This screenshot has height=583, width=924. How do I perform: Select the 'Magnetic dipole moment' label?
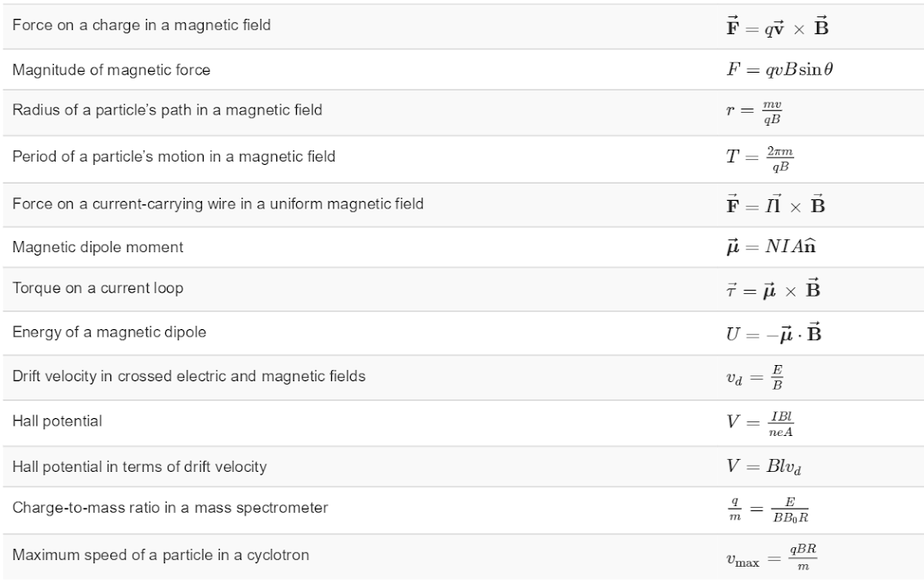point(98,247)
